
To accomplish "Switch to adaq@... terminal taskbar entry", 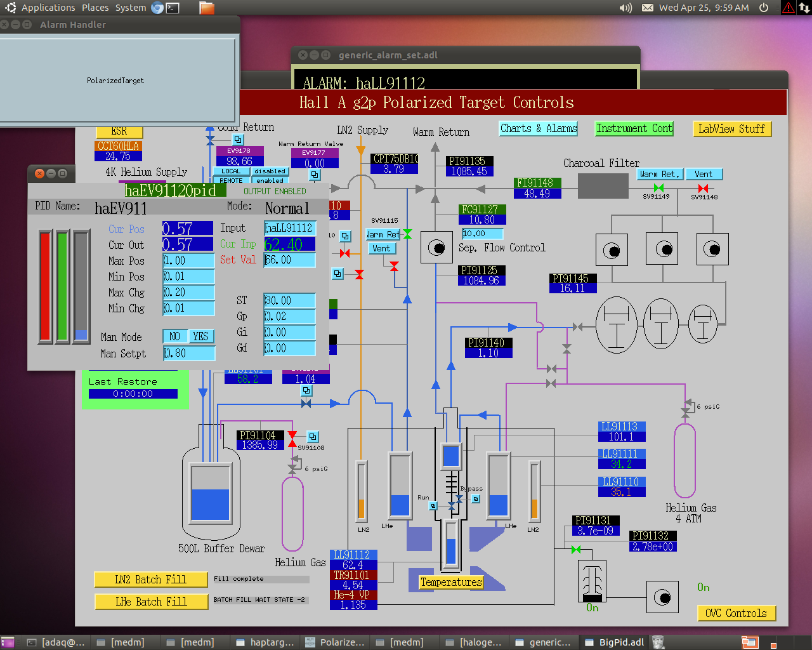I will [x=56, y=642].
